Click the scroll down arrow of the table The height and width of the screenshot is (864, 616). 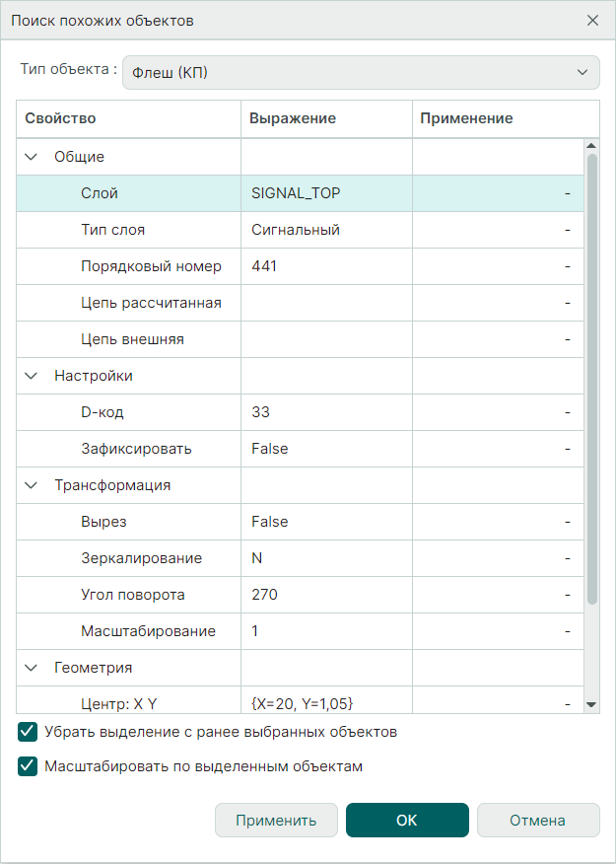click(x=591, y=704)
